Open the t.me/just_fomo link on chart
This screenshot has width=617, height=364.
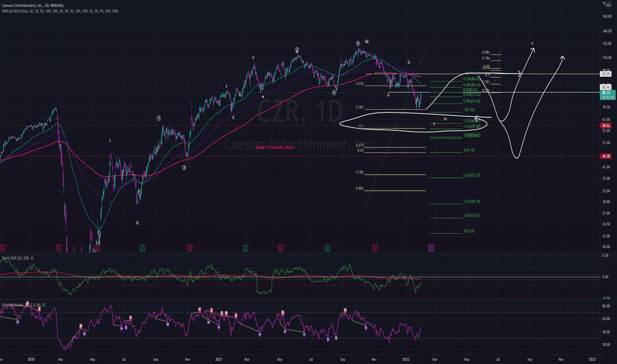tap(275, 147)
